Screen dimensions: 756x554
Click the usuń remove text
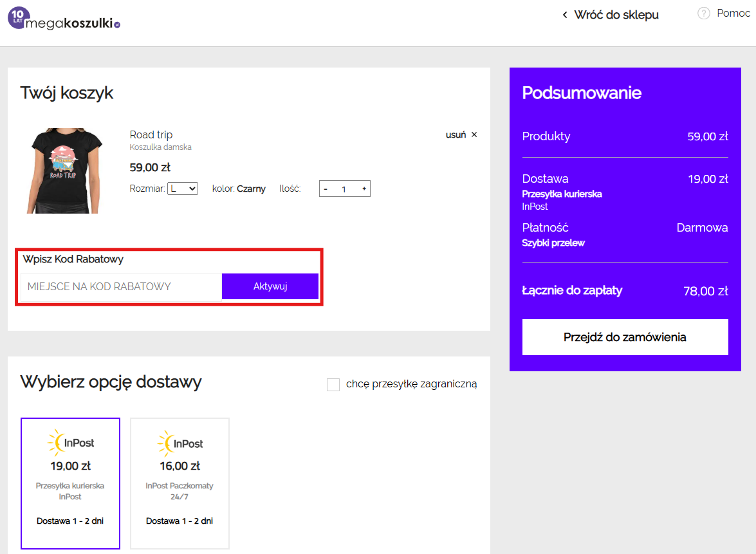click(x=456, y=135)
